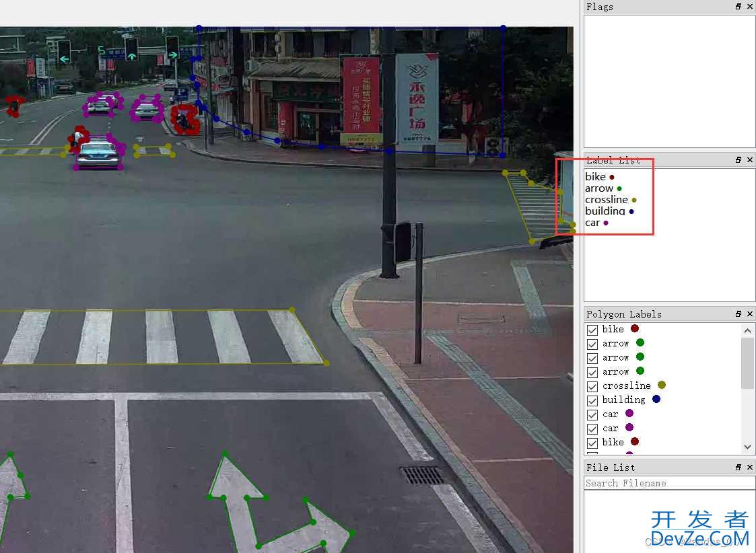Close the Flags panel
Image resolution: width=756 pixels, height=553 pixels.
[x=750, y=6]
